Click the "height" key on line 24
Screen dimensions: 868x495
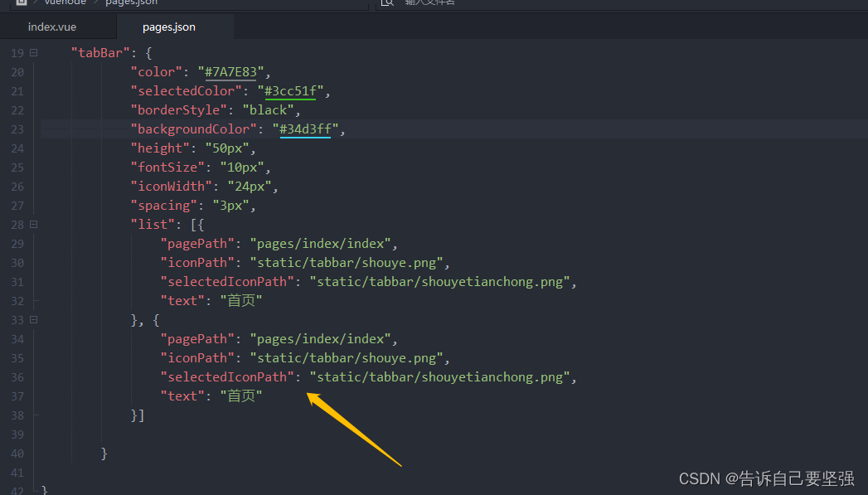160,148
